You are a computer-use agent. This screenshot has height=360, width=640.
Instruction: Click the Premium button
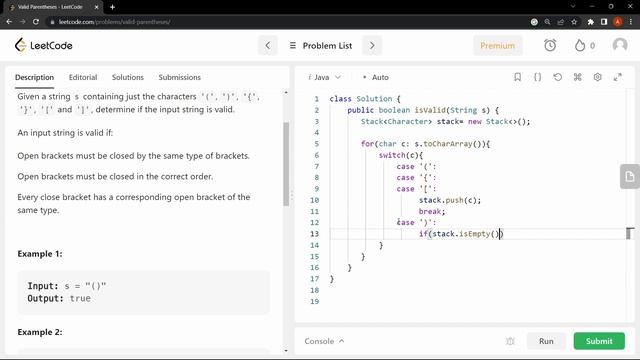498,46
